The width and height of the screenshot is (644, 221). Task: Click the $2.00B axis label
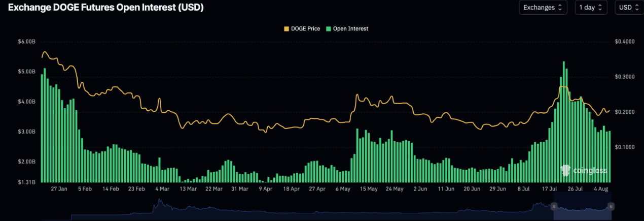click(26, 162)
